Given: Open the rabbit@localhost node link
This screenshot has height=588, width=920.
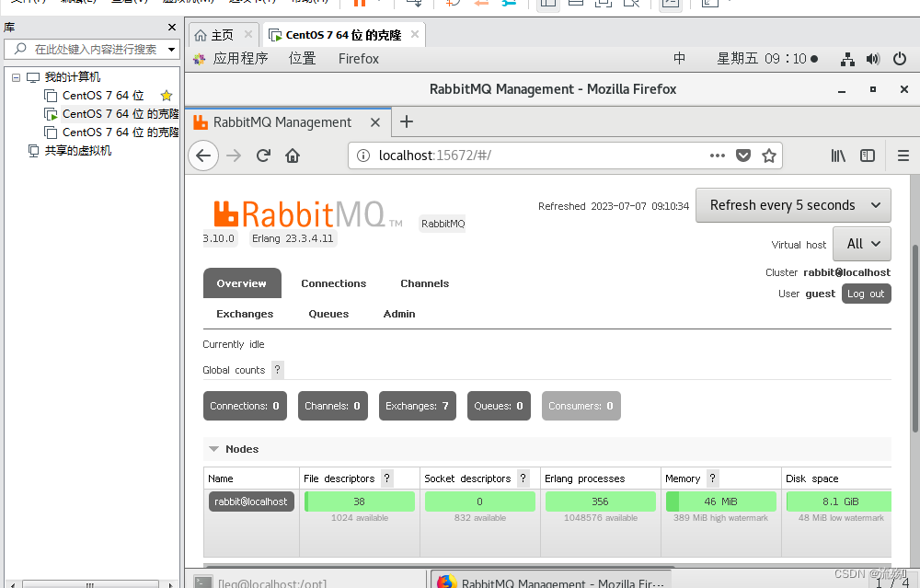Looking at the screenshot, I should point(251,502).
